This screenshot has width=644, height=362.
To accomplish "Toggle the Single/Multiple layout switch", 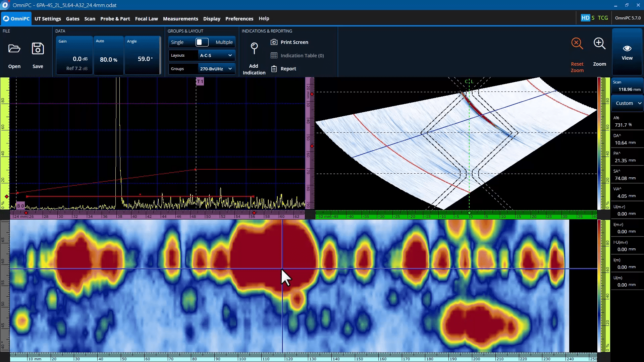I will pyautogui.click(x=202, y=42).
